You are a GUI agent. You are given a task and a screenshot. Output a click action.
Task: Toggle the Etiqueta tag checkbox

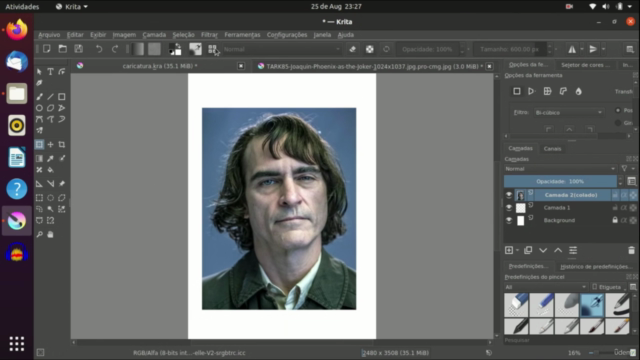tap(595, 287)
